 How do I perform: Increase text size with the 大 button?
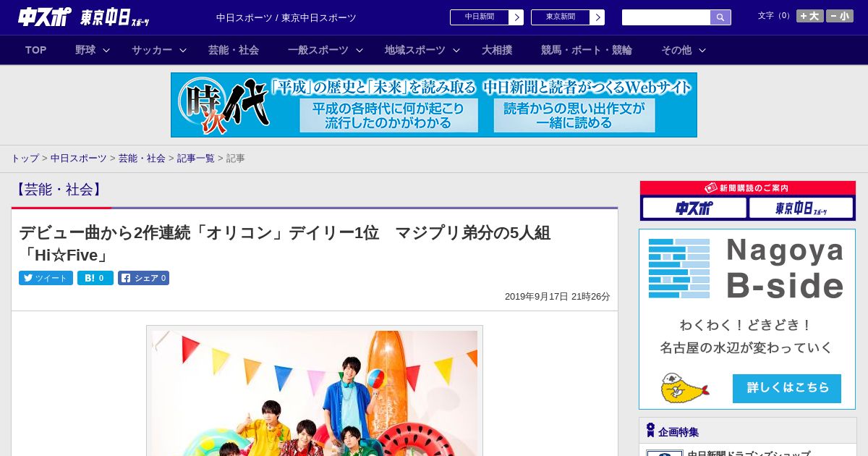[810, 16]
